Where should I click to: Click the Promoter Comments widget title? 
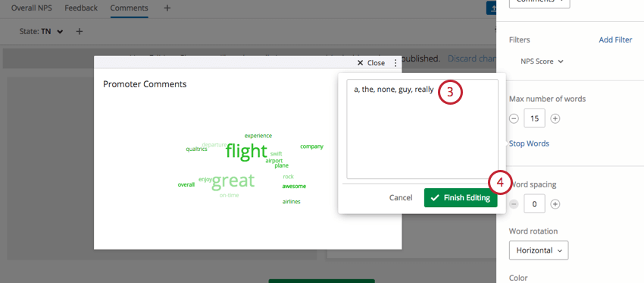(145, 84)
